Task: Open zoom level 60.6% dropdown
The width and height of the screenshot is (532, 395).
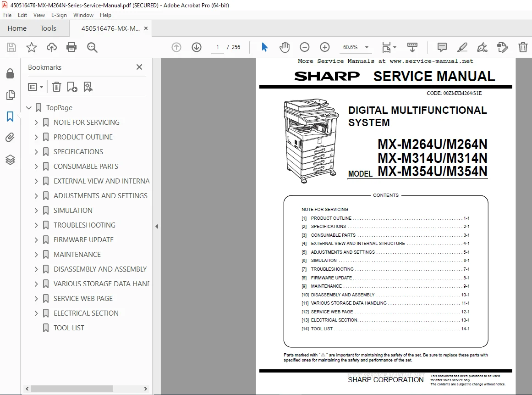Action: [367, 47]
